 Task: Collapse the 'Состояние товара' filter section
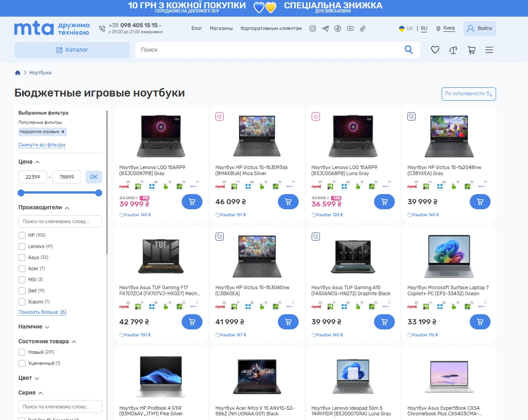(x=47, y=341)
